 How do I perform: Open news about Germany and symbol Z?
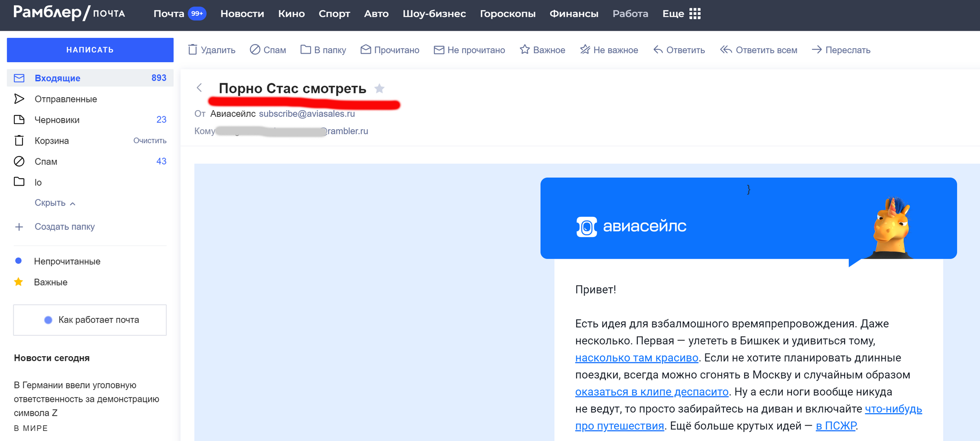(x=86, y=399)
